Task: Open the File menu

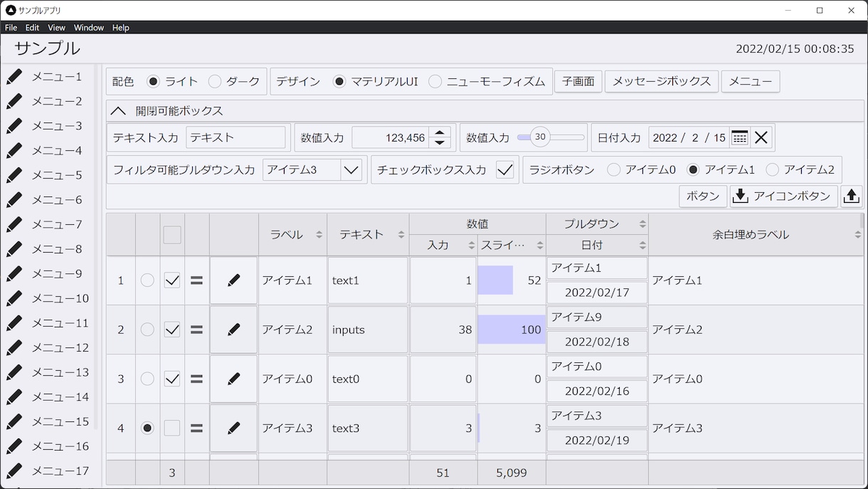Action: click(x=11, y=28)
